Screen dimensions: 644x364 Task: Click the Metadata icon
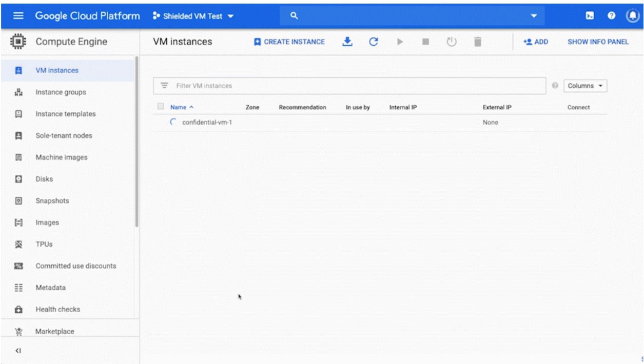click(x=18, y=288)
